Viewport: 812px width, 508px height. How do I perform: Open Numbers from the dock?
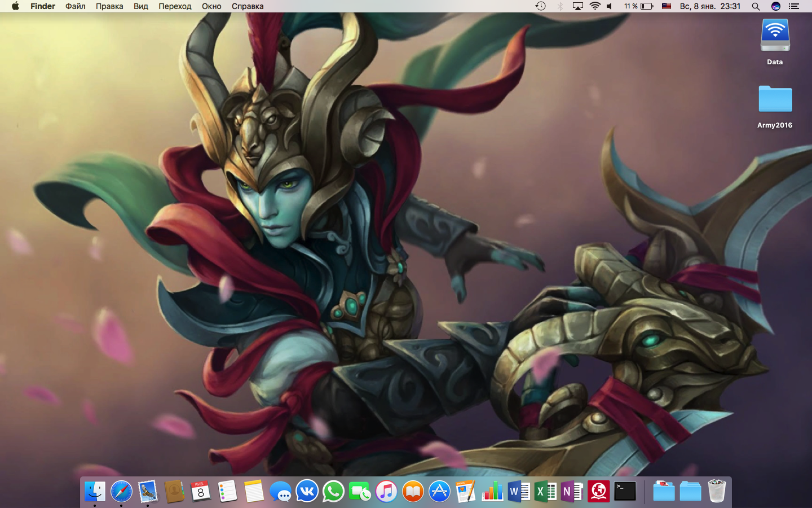coord(492,492)
